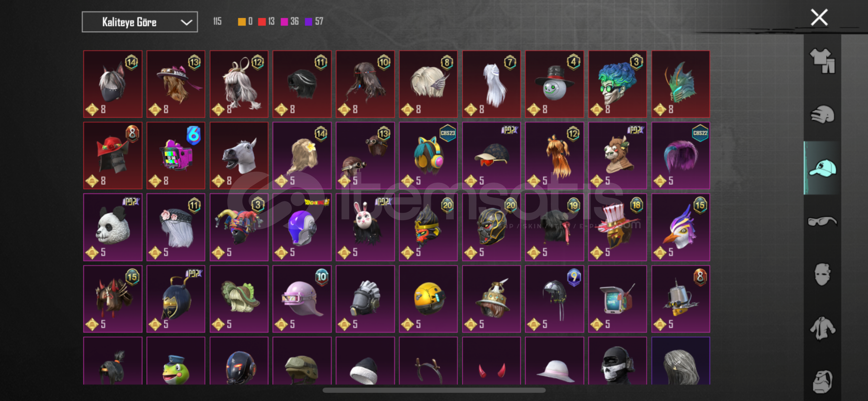Open the bottom face-cover category icon
The width and height of the screenshot is (868, 401).
[x=822, y=381]
